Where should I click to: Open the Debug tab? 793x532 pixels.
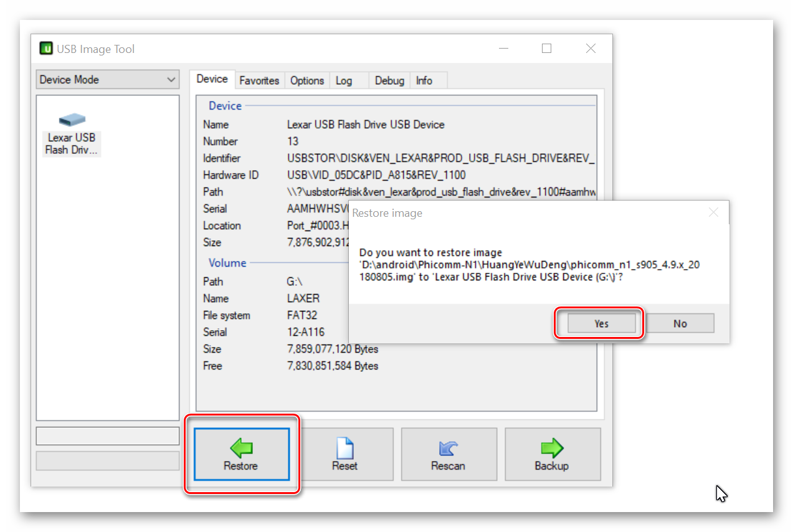point(389,80)
